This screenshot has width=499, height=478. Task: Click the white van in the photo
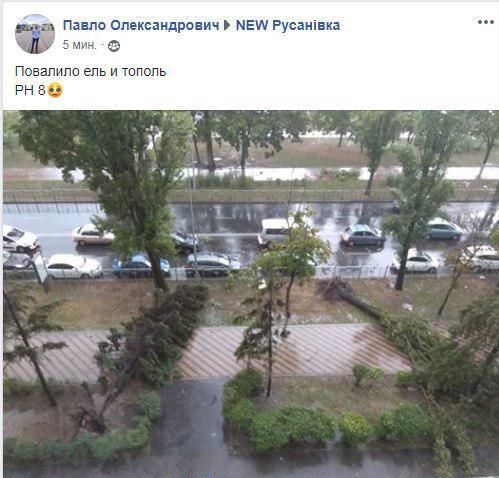[x=273, y=232]
